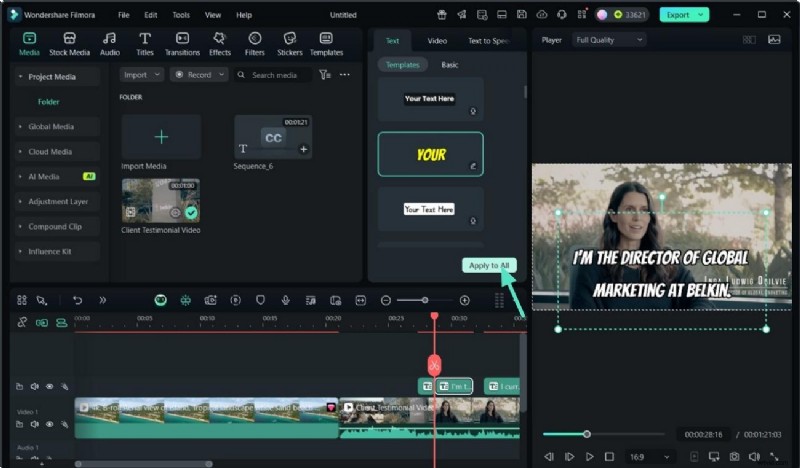
Task: Take a snapshot with the camera icon
Action: (x=734, y=456)
